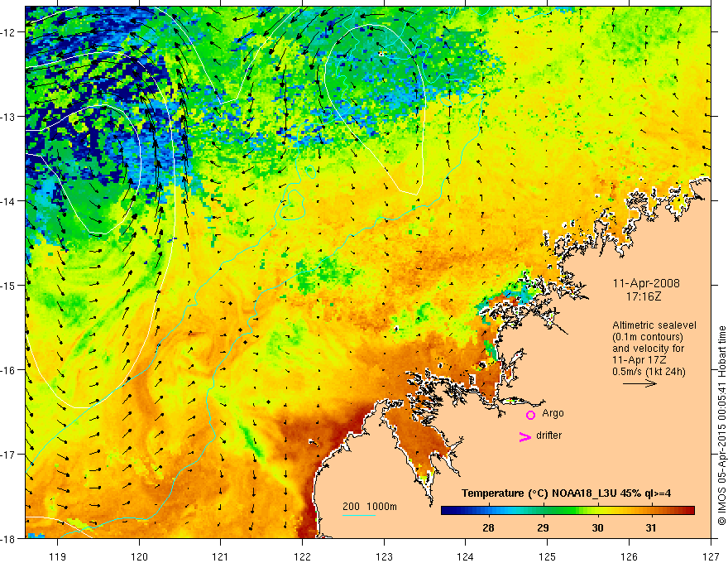Click the color bar value 29
The height and width of the screenshot is (563, 728).
point(543,527)
